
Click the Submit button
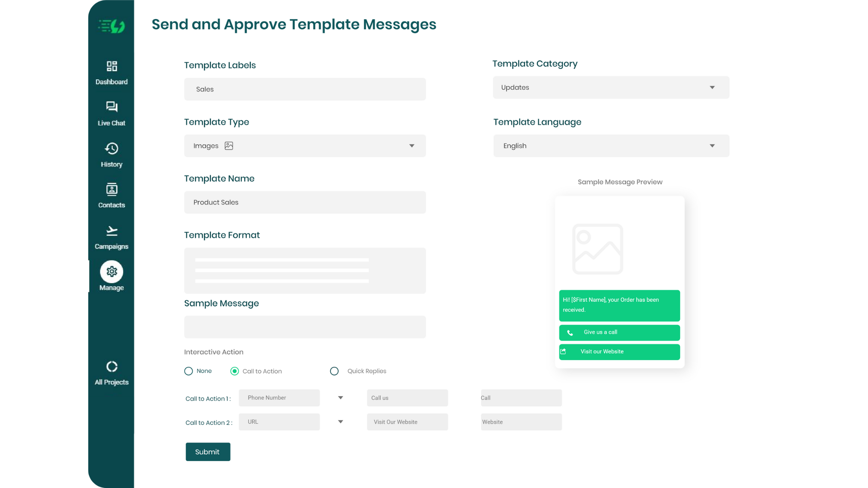(x=208, y=452)
